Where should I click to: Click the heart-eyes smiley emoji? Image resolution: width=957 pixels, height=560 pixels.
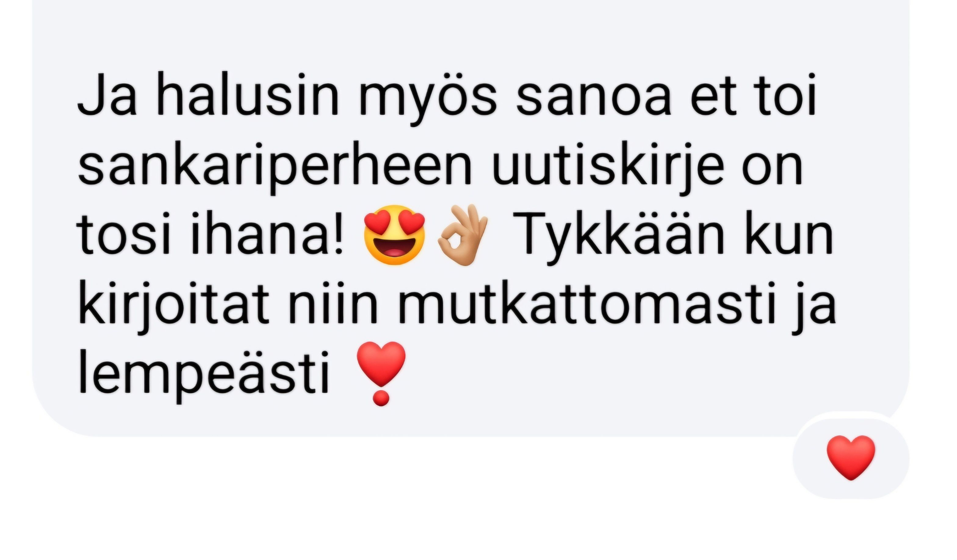coord(394,235)
